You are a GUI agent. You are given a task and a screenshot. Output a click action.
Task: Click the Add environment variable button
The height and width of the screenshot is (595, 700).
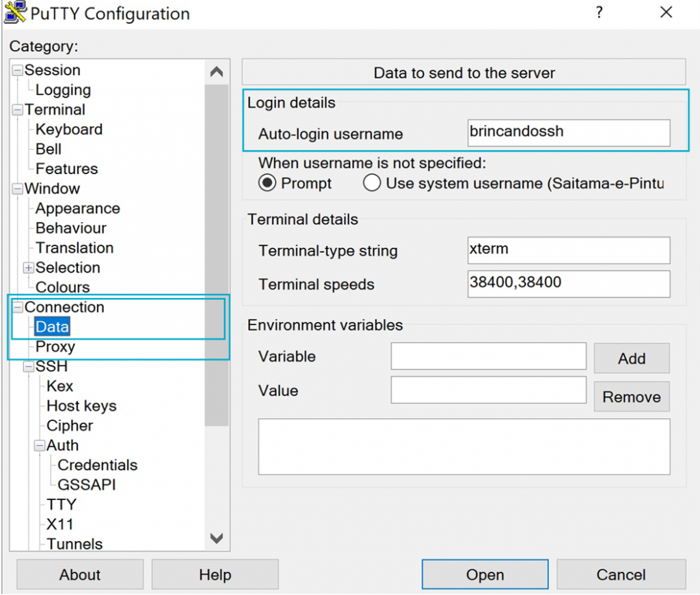click(x=632, y=358)
